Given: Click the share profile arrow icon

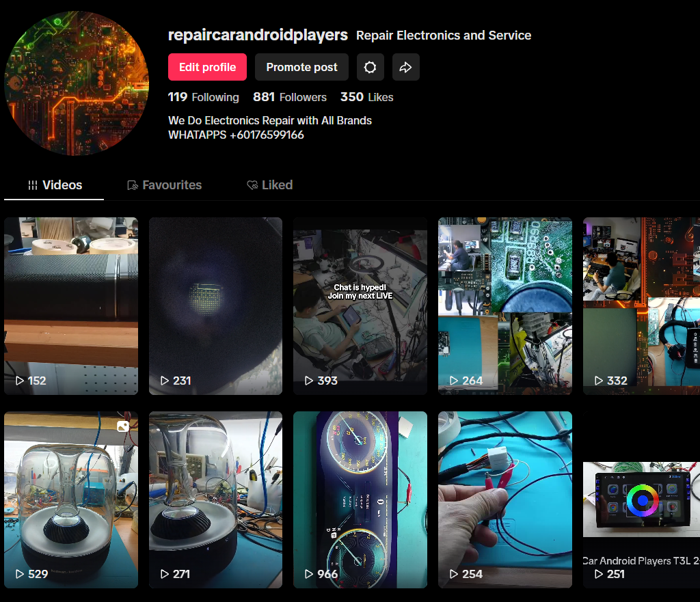Looking at the screenshot, I should tap(405, 67).
